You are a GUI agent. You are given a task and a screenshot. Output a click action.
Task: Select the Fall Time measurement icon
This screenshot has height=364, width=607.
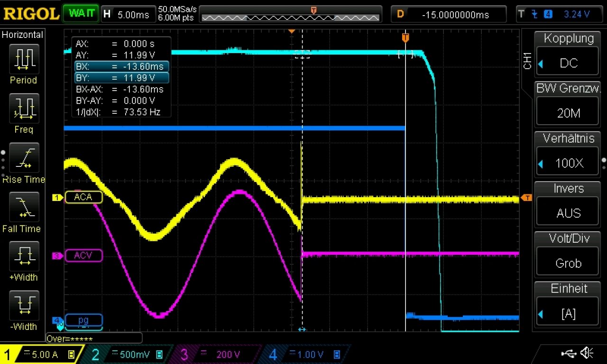(x=24, y=207)
